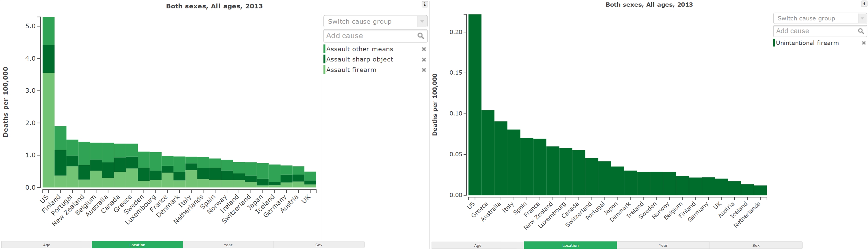Click US bar in left stacked chart
This screenshot has height=250, width=868.
coord(48,102)
